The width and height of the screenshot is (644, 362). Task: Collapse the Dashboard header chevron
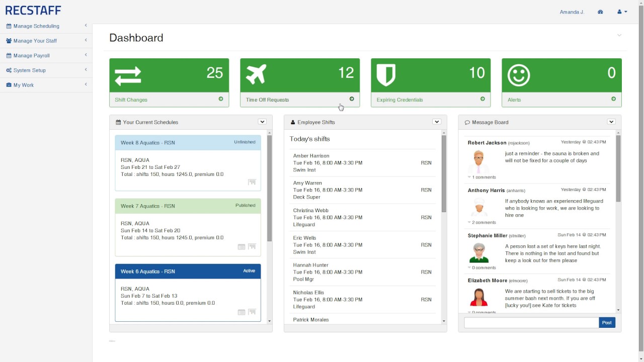(x=619, y=35)
